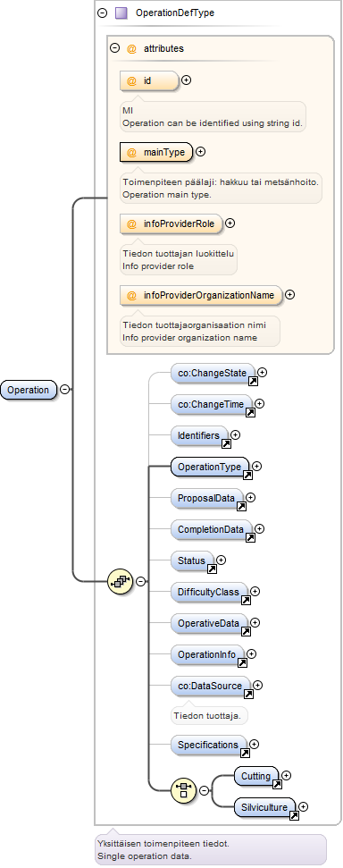Image resolution: width=343 pixels, height=868 pixels.
Task: Select the co:ChangeTime element
Action: coord(211,405)
